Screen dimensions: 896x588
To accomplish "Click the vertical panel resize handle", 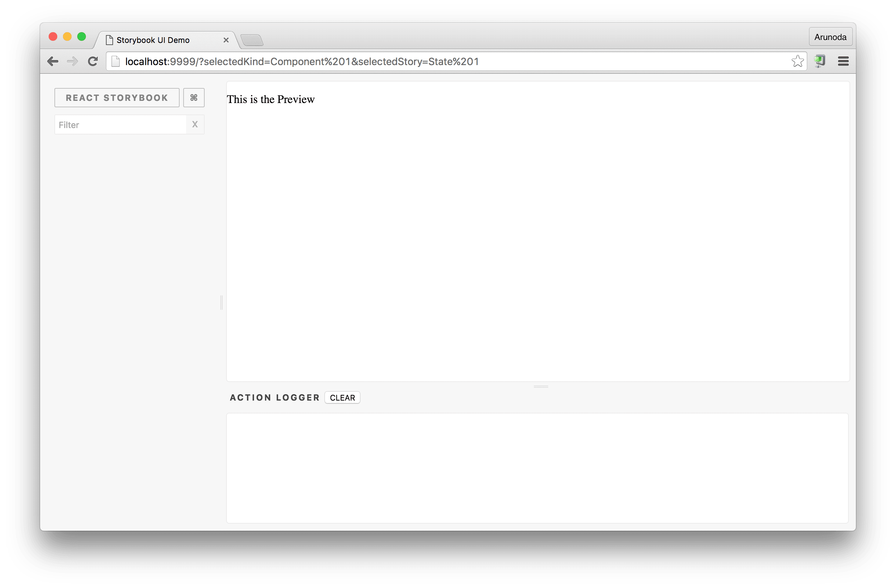I will pyautogui.click(x=221, y=303).
